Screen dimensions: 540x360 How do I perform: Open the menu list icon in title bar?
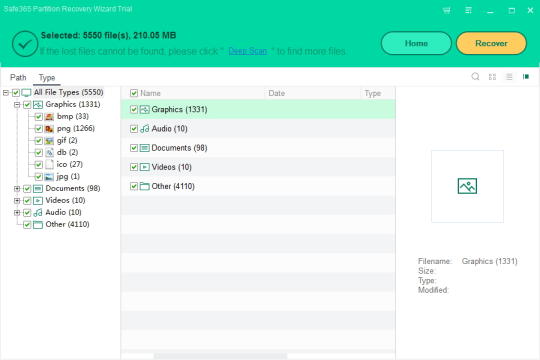click(468, 10)
